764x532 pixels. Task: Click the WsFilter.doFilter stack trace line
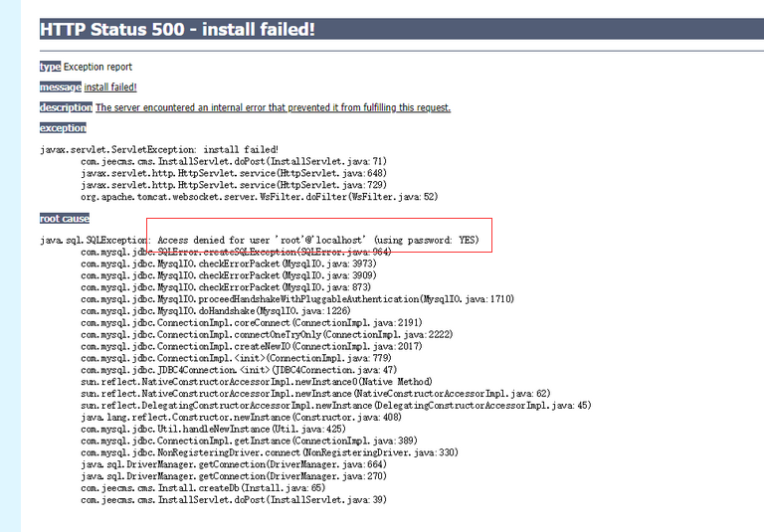[259, 197]
